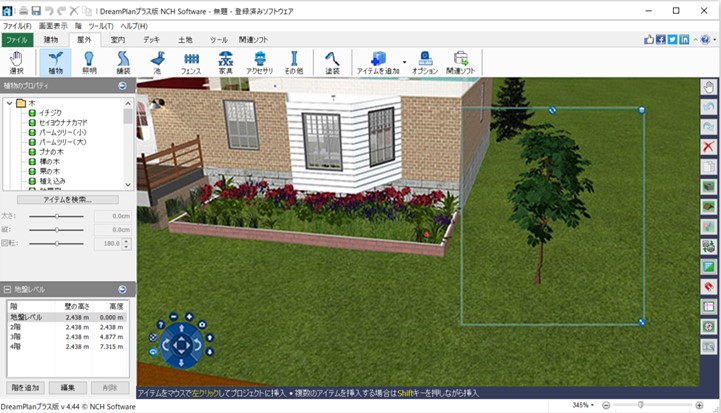Click the 階を追加 button
Image resolution: width=721 pixels, height=413 pixels.
coord(25,388)
